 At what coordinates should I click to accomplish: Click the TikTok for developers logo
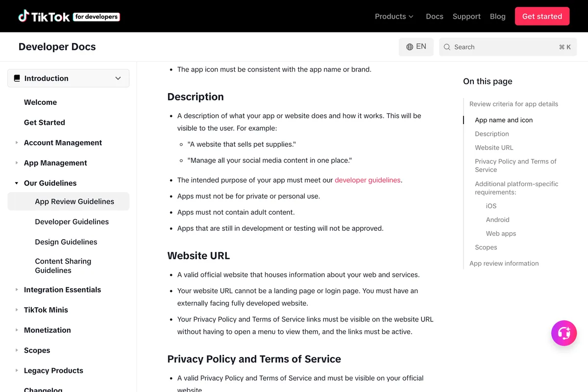(x=69, y=16)
